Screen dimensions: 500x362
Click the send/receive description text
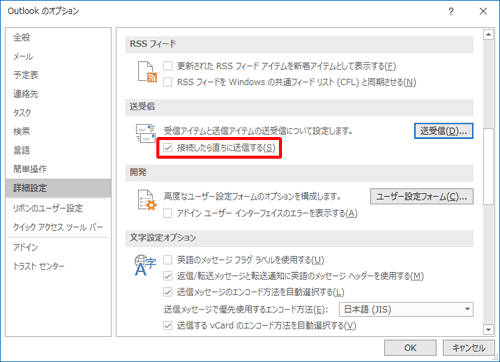coord(258,131)
